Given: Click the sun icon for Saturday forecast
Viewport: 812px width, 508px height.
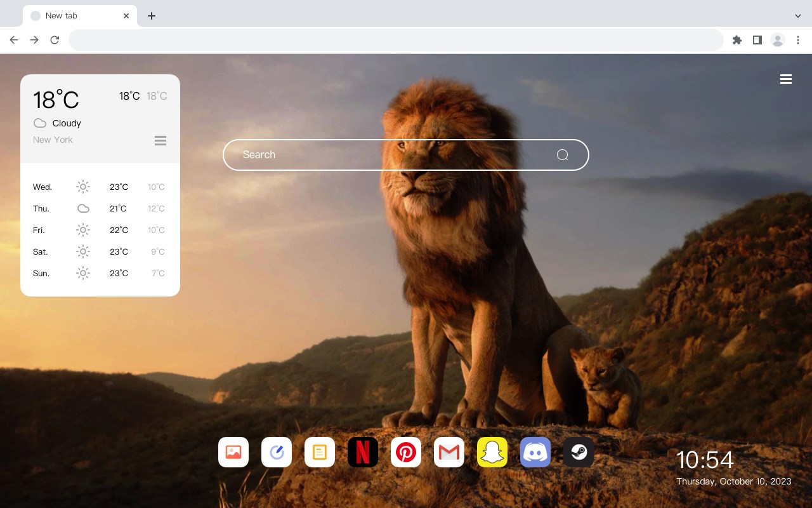Looking at the screenshot, I should [x=83, y=251].
